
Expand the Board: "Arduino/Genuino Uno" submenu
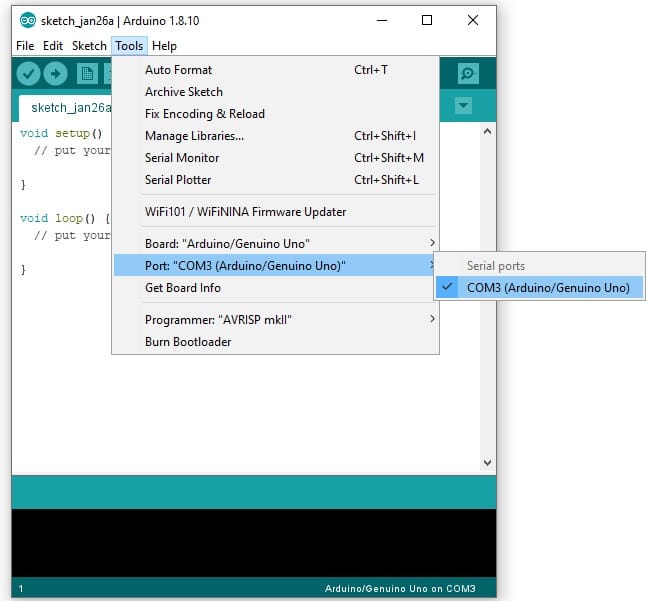[276, 243]
